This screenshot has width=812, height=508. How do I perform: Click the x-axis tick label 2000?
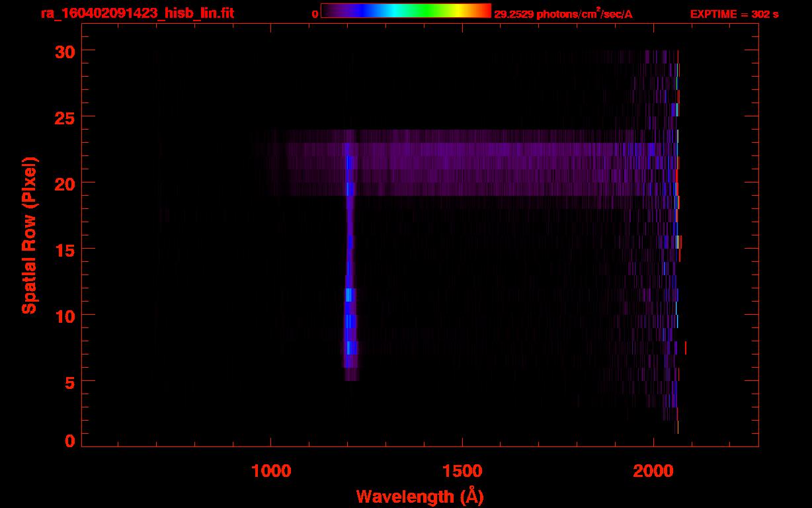(653, 470)
